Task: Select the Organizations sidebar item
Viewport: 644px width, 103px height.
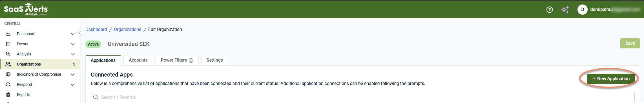Action: pos(40,64)
